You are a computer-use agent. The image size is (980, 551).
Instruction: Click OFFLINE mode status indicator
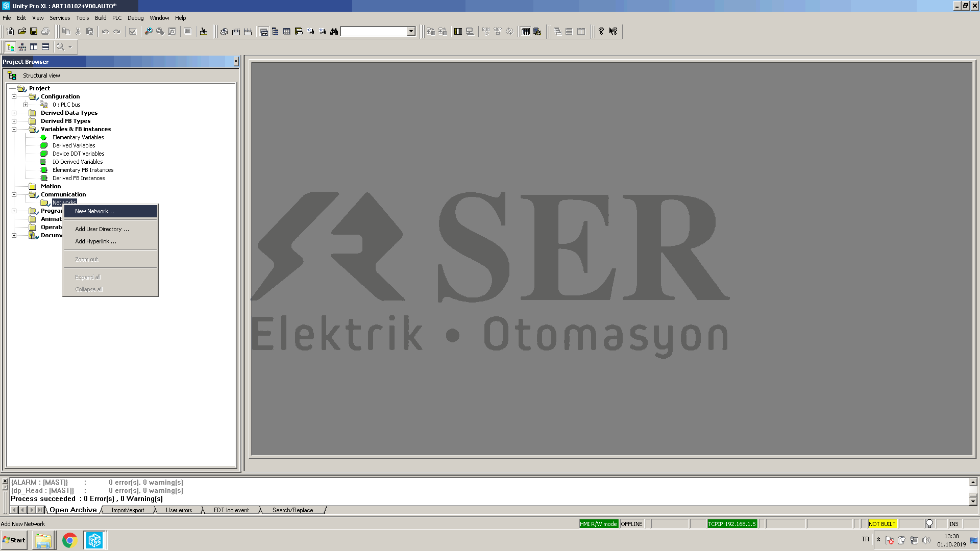point(631,523)
